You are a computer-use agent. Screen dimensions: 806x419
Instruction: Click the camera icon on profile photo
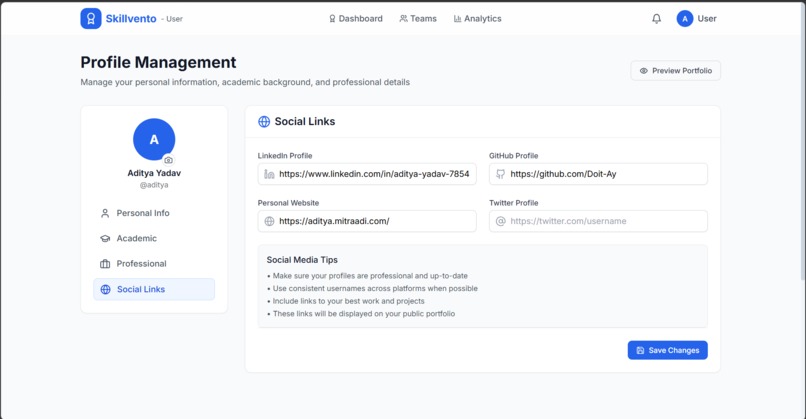tap(168, 160)
